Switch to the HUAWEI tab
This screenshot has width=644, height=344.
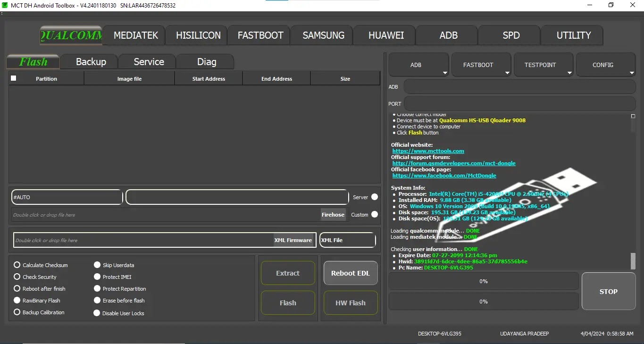click(386, 35)
